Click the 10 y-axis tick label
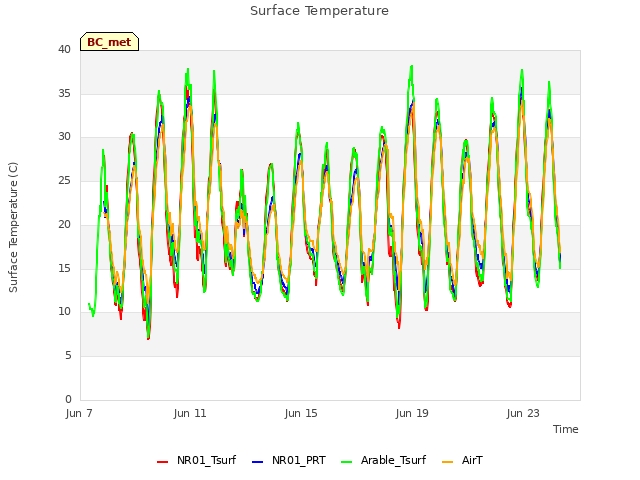 click(64, 312)
